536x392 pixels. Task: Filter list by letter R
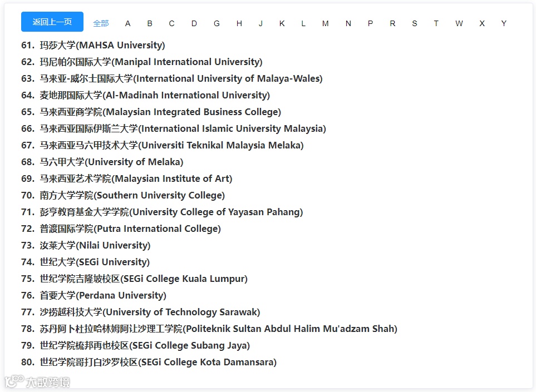(x=392, y=23)
